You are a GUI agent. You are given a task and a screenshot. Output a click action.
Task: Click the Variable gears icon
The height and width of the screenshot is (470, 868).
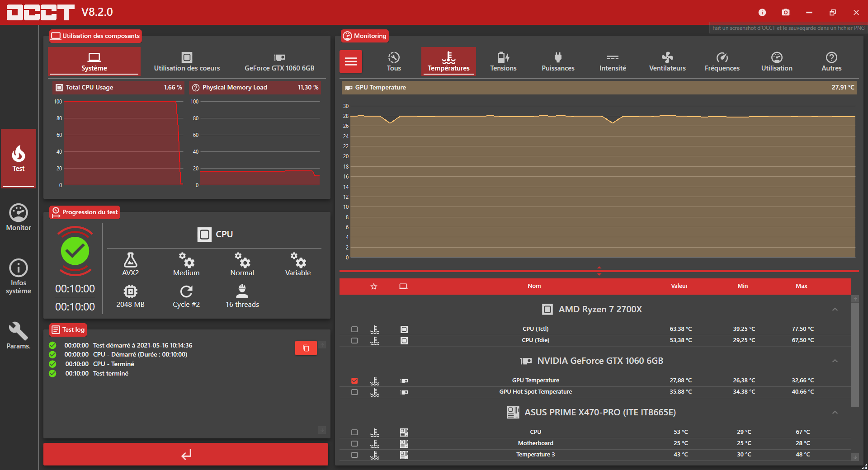pos(298,260)
